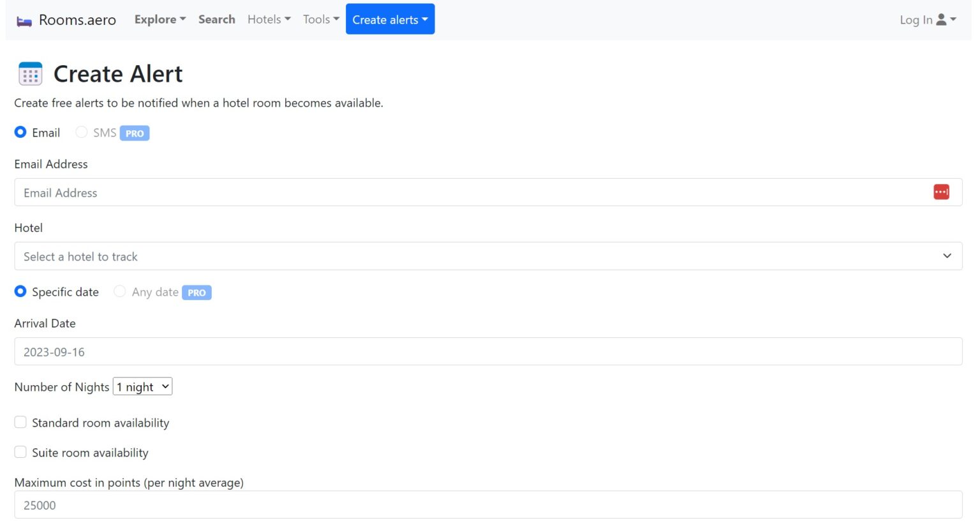Open the Number of Nights dropdown
Screen dimensions: 980x523
143,387
